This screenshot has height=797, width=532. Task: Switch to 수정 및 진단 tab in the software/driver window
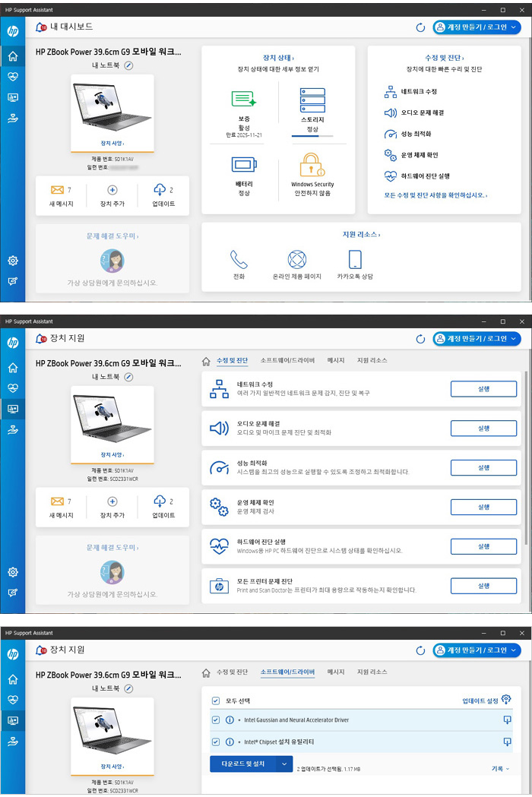click(x=232, y=672)
